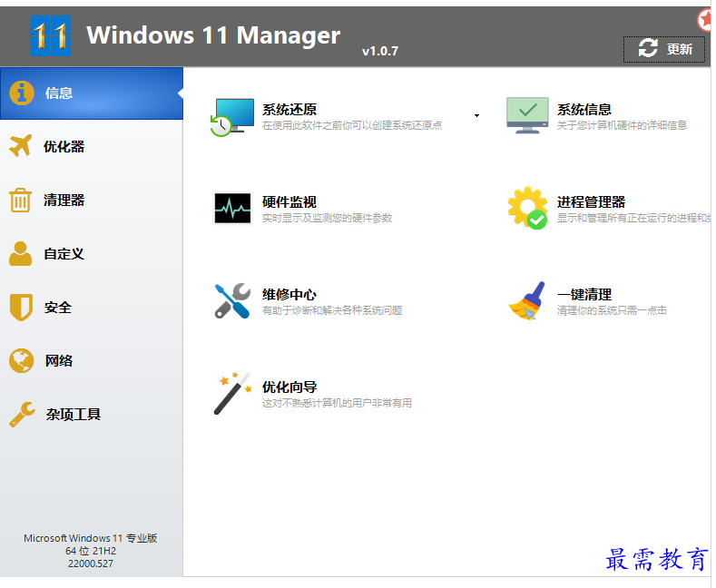The width and height of the screenshot is (716, 588).
Task: Click the red star icon at top right
Action: (x=705, y=19)
